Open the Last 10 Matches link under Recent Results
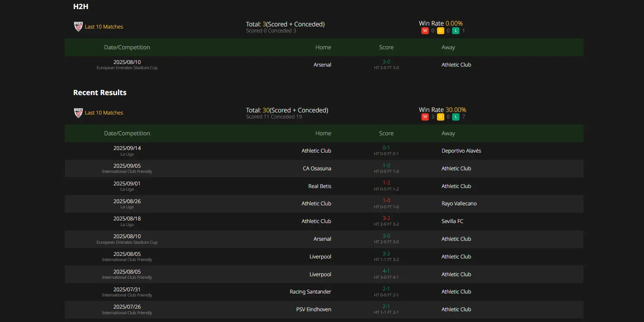This screenshot has height=322, width=644. [104, 113]
